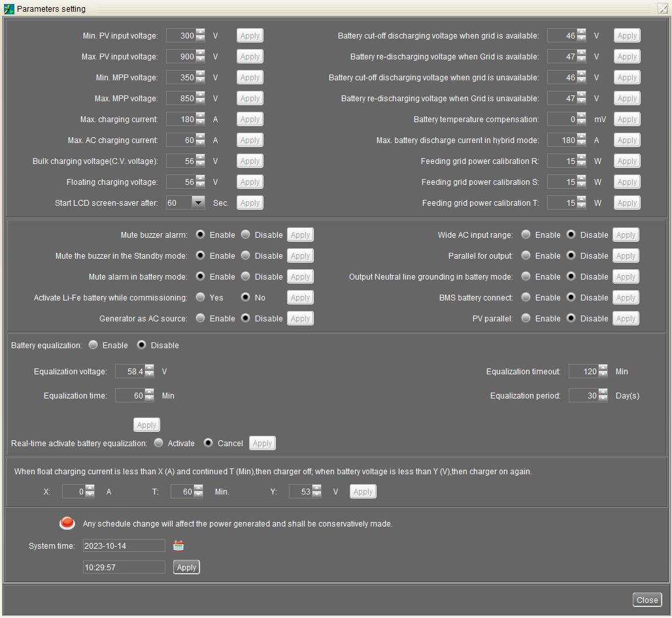Enable Wide AC input range

point(526,235)
